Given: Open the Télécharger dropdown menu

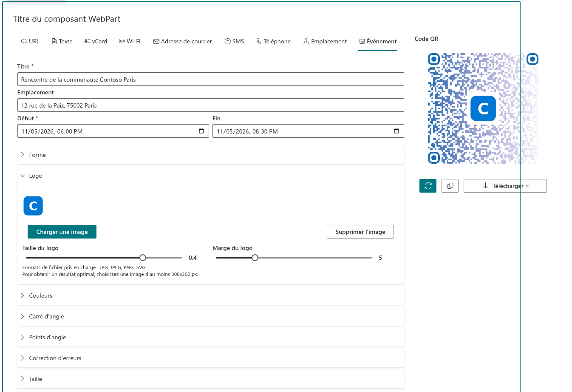Looking at the screenshot, I should 505,186.
